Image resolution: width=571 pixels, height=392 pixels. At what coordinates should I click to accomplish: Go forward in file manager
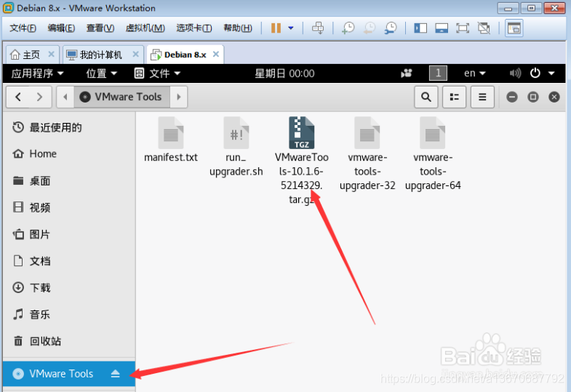[40, 97]
